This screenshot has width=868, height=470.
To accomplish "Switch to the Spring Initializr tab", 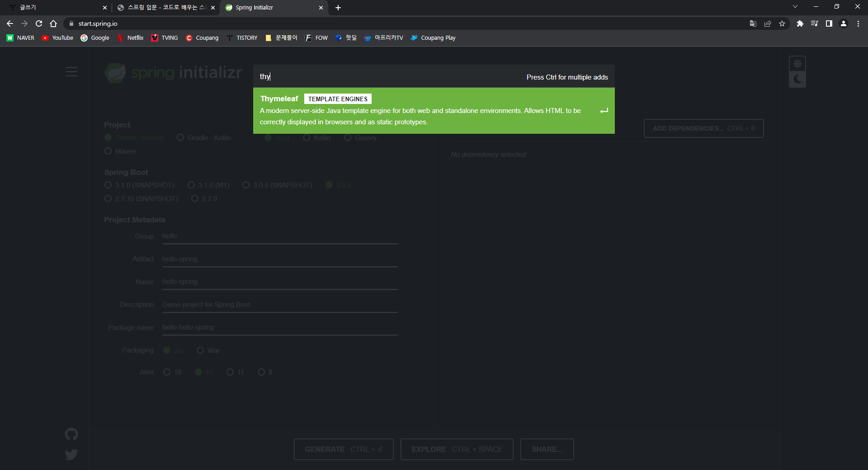I will click(274, 8).
